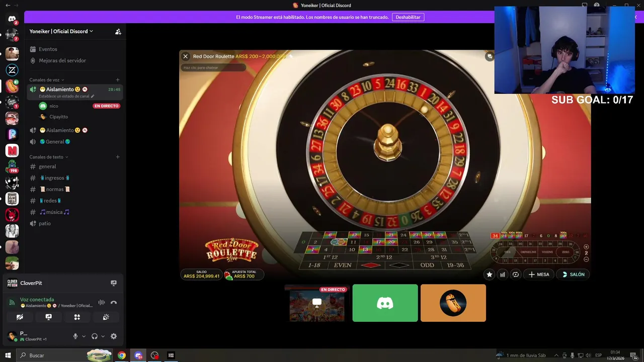Add a channel to Canales de voz
The width and height of the screenshot is (644, 362).
click(x=118, y=80)
